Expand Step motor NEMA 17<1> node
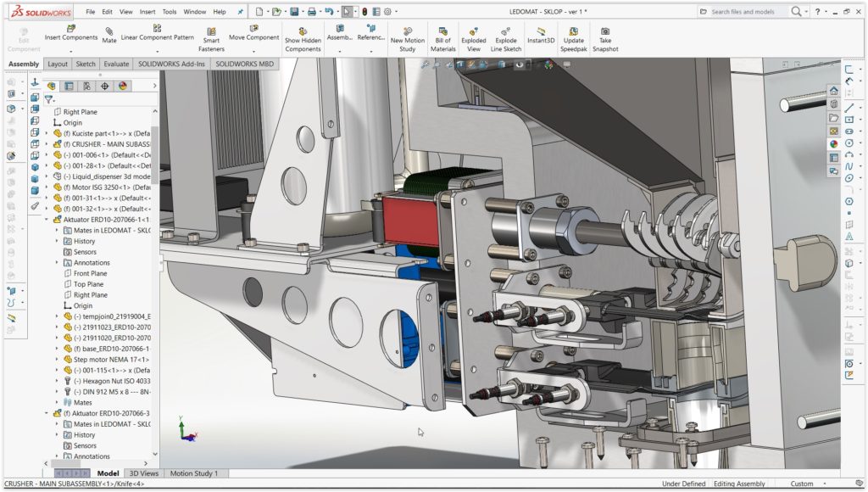This screenshot has height=492, width=868. tap(57, 360)
